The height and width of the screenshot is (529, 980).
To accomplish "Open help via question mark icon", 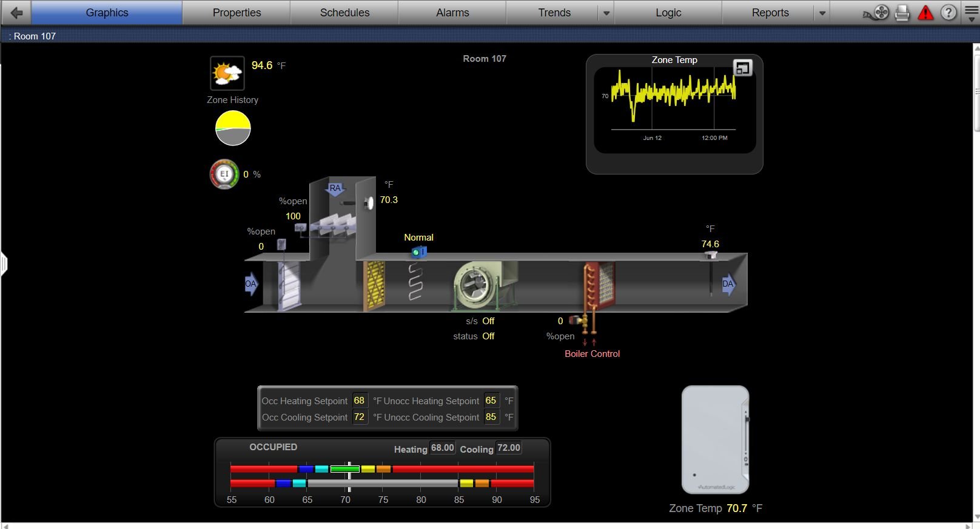I will coord(948,13).
